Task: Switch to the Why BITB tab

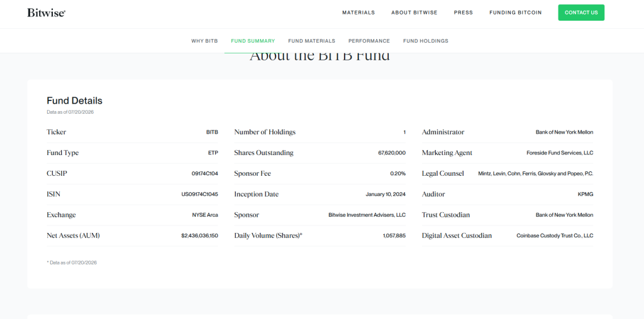Action: point(204,41)
